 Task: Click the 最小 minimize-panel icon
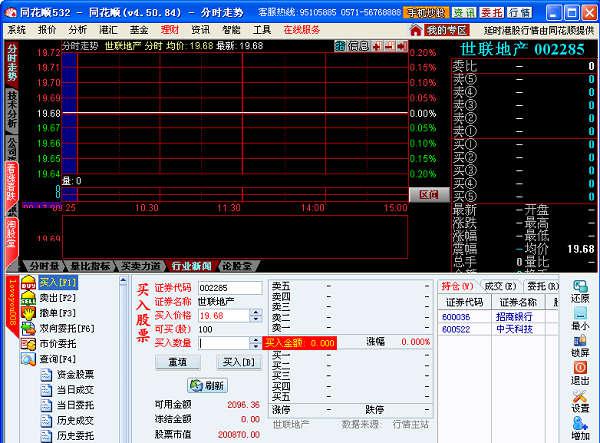tap(580, 314)
